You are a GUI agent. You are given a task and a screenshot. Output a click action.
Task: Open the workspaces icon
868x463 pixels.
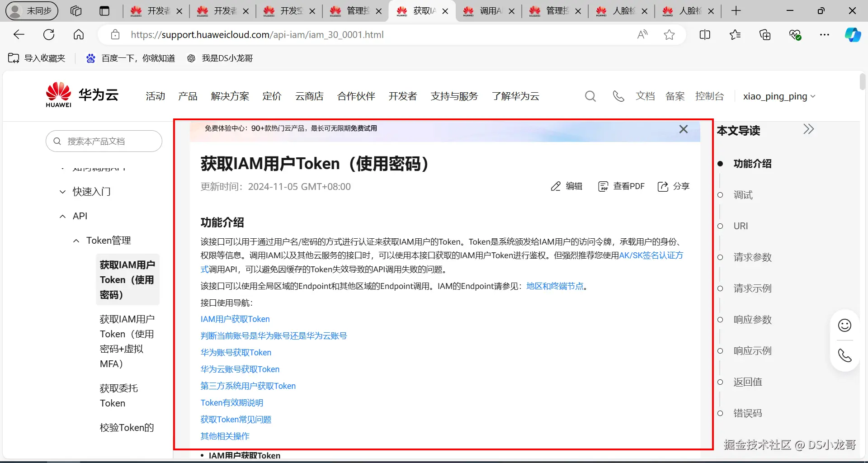pyautogui.click(x=76, y=11)
